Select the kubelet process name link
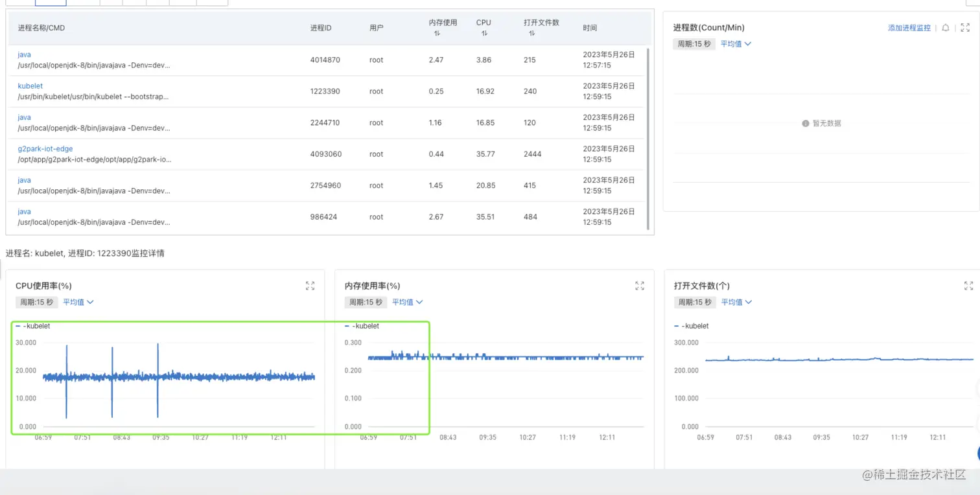 (x=30, y=86)
